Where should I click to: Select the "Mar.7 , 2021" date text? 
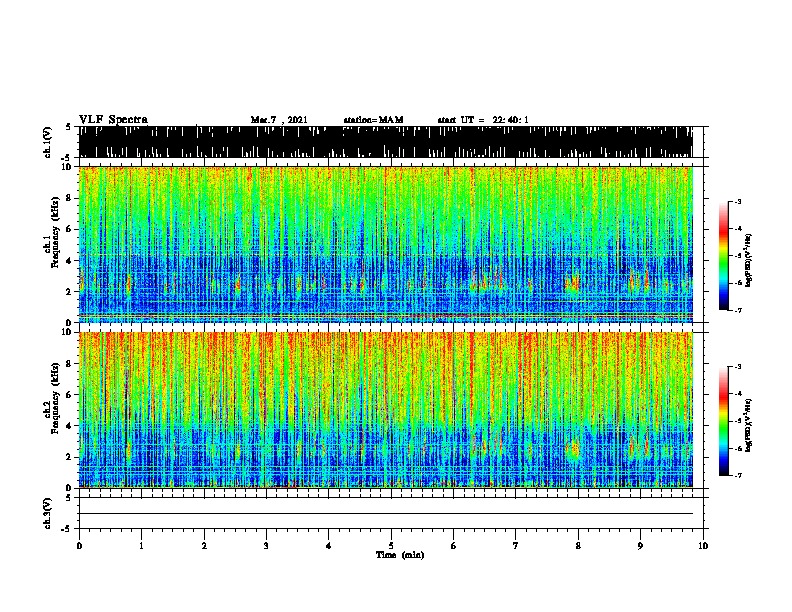click(279, 120)
